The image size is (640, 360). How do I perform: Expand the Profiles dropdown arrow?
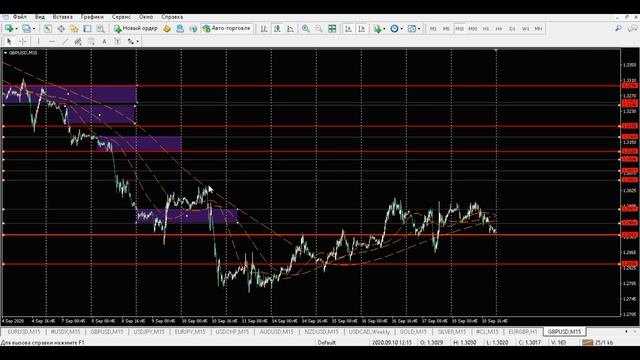34,29
